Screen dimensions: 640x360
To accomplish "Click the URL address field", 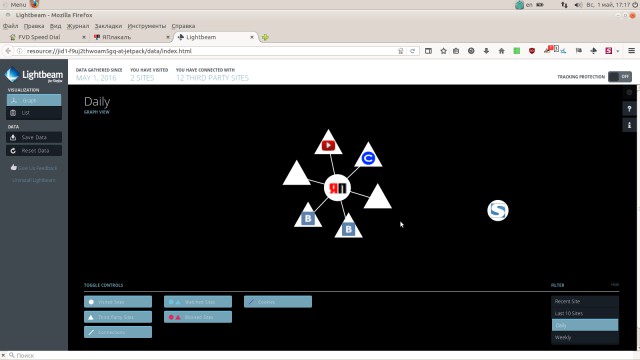I will click(210, 51).
